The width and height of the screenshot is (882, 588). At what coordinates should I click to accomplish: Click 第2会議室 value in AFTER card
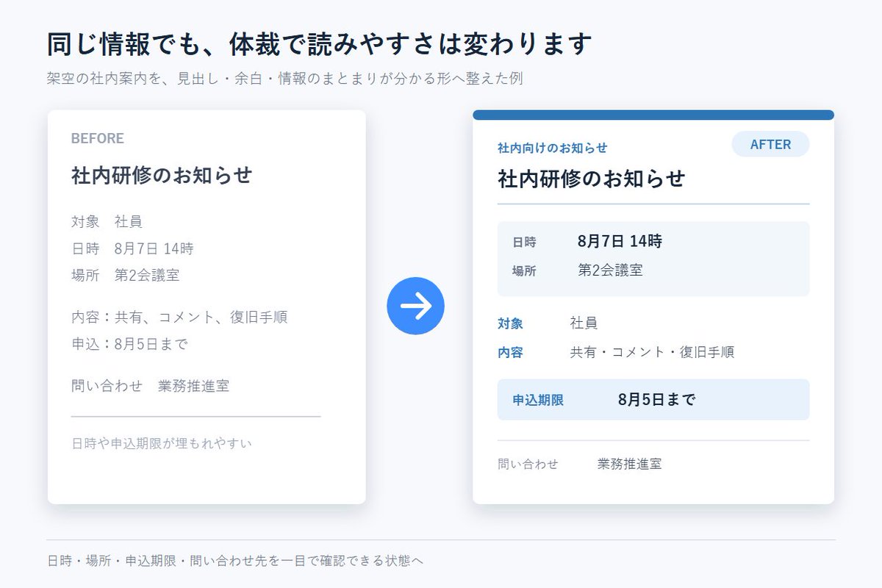610,270
